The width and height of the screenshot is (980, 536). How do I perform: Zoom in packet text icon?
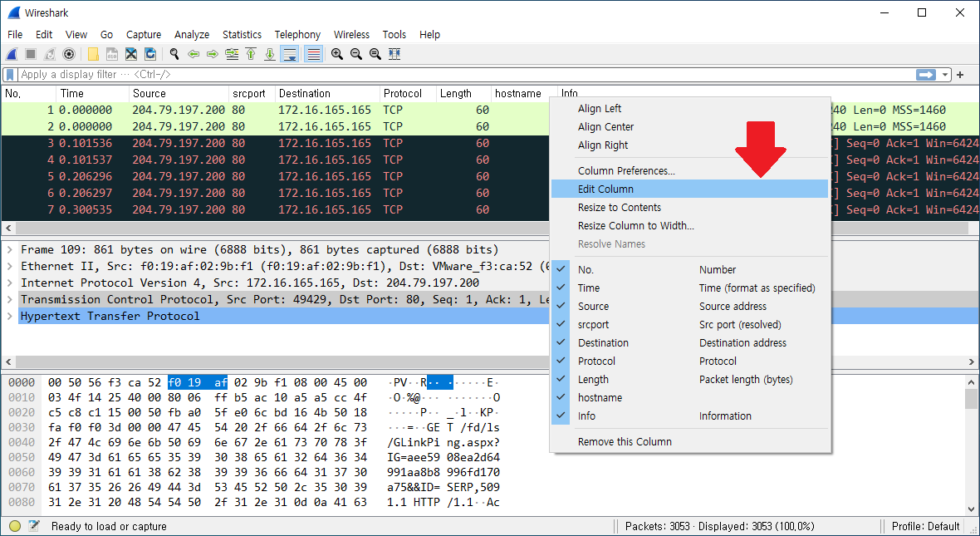[337, 54]
